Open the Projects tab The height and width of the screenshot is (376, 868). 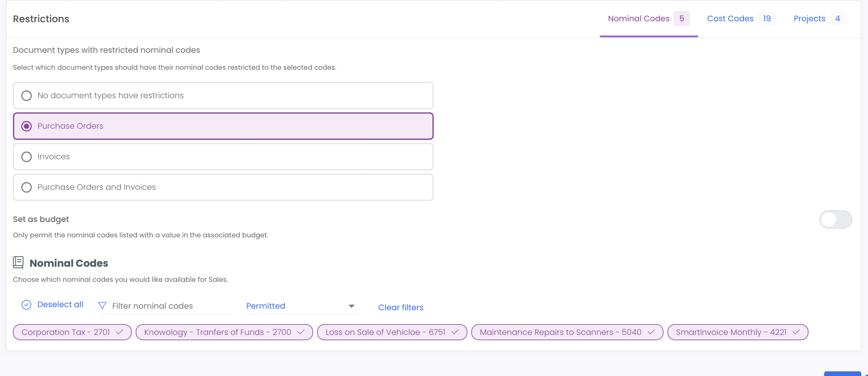819,19
